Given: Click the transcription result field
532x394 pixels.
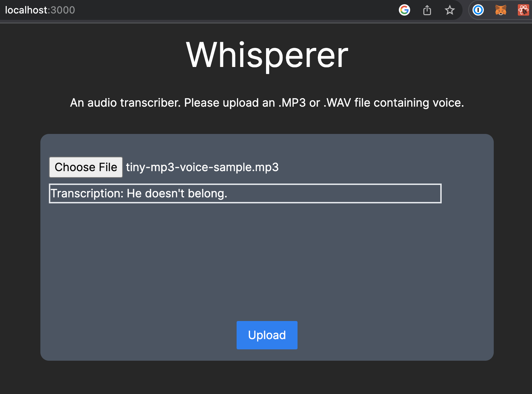Looking at the screenshot, I should coord(245,193).
